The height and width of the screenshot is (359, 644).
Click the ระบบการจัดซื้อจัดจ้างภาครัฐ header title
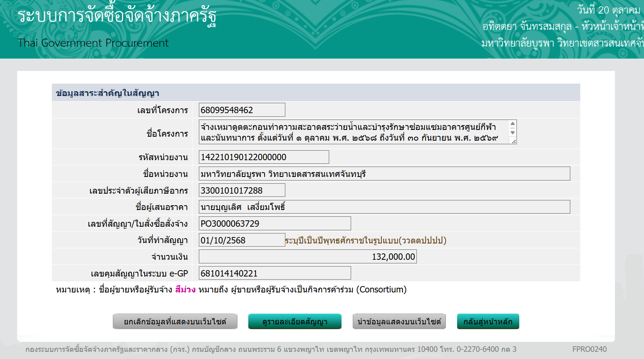click(117, 17)
